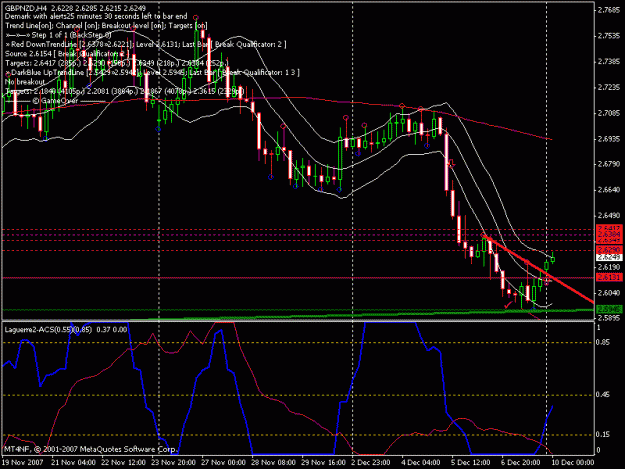The width and height of the screenshot is (625, 469).
Task: Click the 0.85 indicator scale label
Action: [603, 342]
